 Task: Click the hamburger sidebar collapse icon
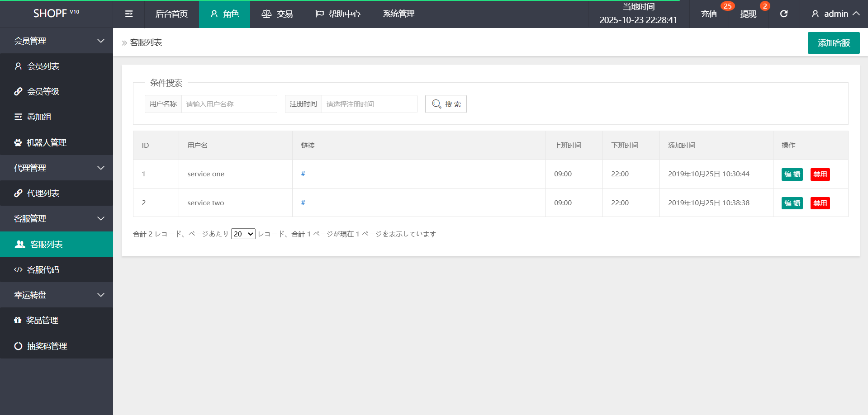(129, 14)
